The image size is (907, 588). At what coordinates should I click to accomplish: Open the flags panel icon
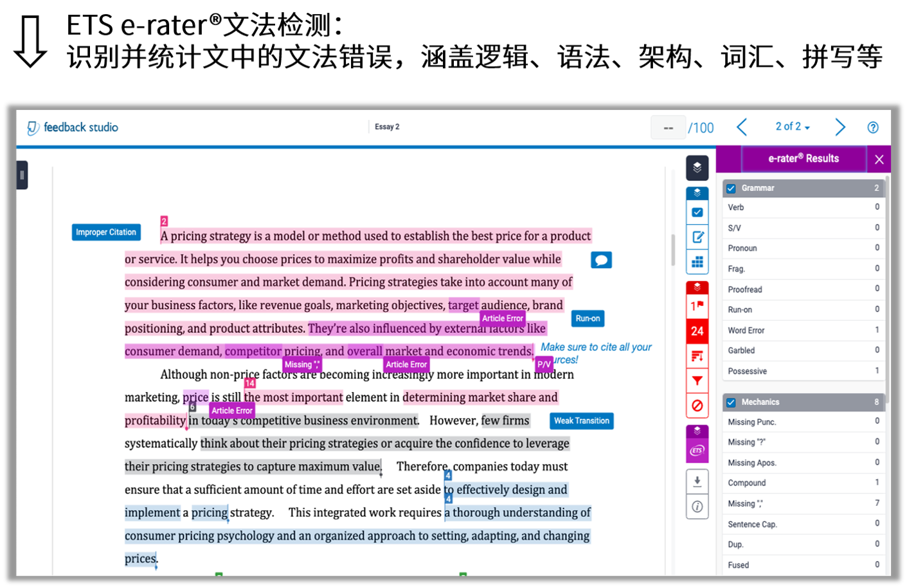pos(697,306)
